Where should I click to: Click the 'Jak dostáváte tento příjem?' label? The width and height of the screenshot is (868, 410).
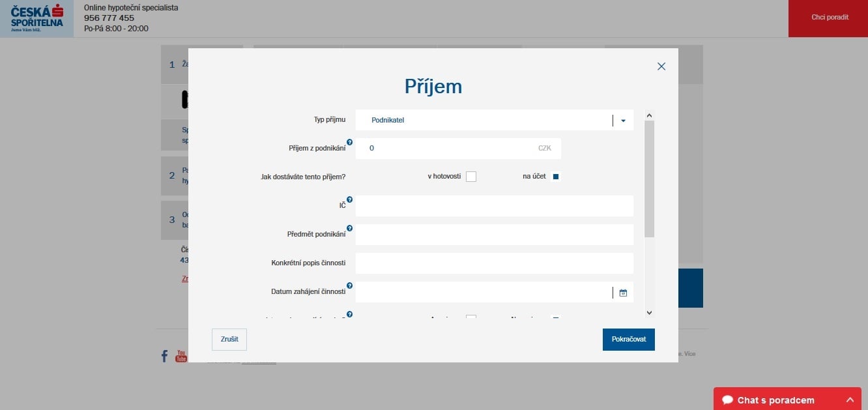coord(303,177)
